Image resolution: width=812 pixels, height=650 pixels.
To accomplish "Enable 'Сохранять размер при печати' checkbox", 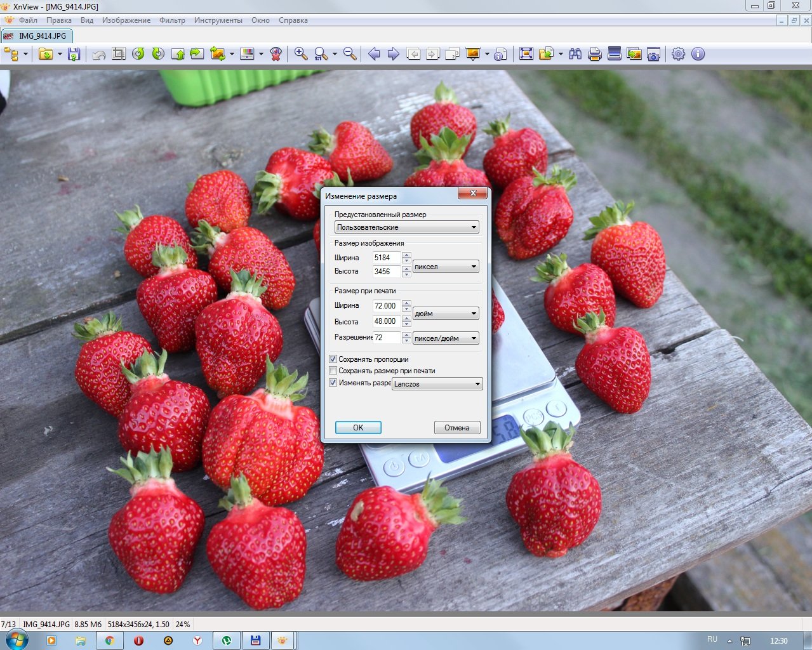I will (333, 371).
